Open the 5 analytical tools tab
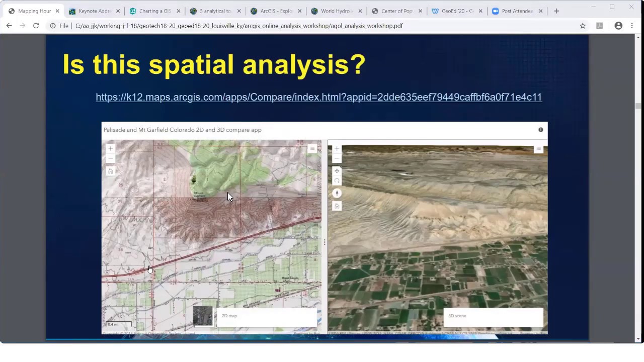 point(215,11)
